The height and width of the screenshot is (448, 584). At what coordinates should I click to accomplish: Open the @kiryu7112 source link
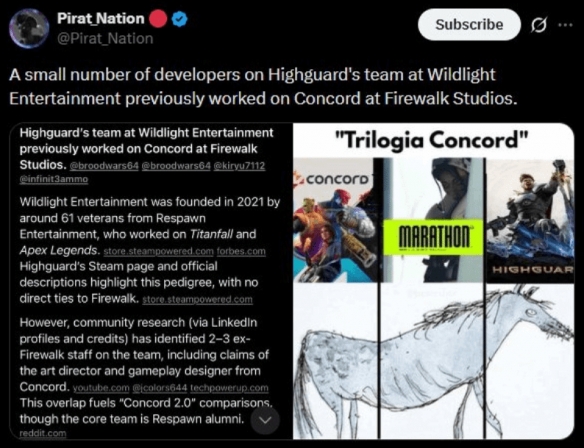click(239, 165)
